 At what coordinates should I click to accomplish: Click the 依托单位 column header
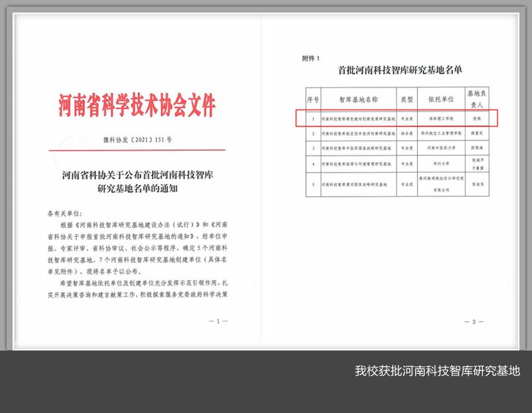pos(440,99)
